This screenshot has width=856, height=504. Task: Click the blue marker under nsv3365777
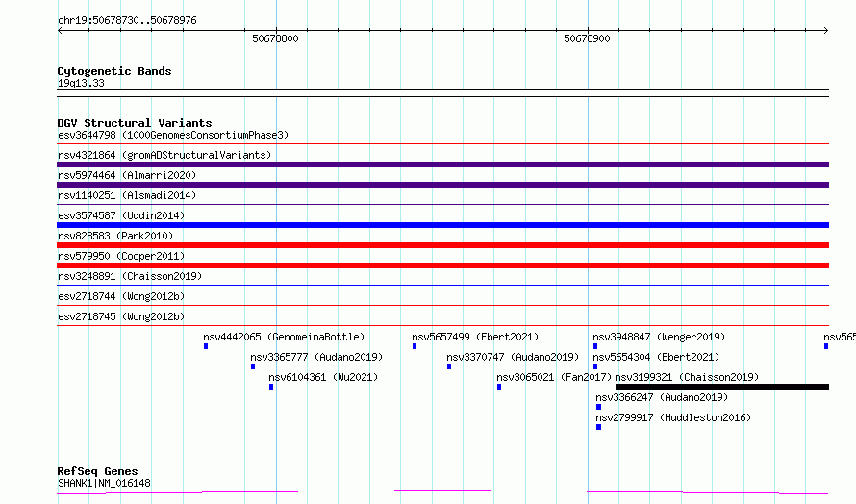pyautogui.click(x=253, y=366)
